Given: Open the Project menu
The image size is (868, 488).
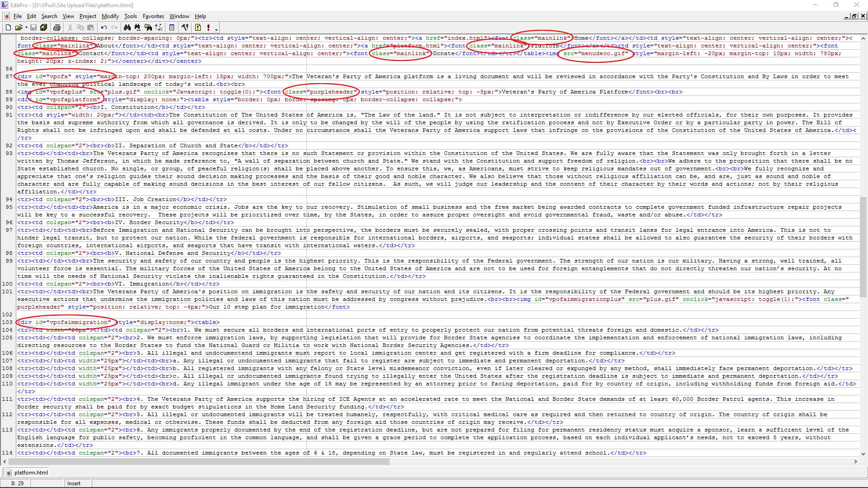Looking at the screenshot, I should (88, 16).
